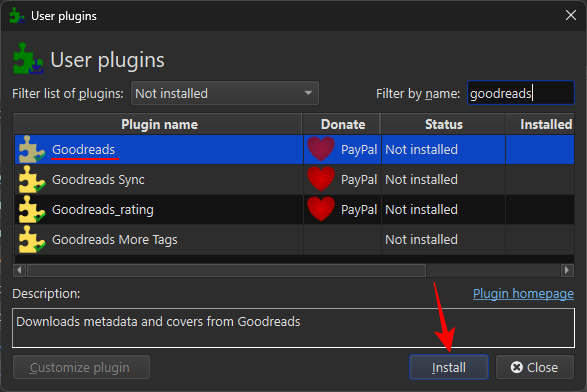This screenshot has width=587, height=392.
Task: Click the horizontal scrollbar thumb
Action: click(x=226, y=270)
